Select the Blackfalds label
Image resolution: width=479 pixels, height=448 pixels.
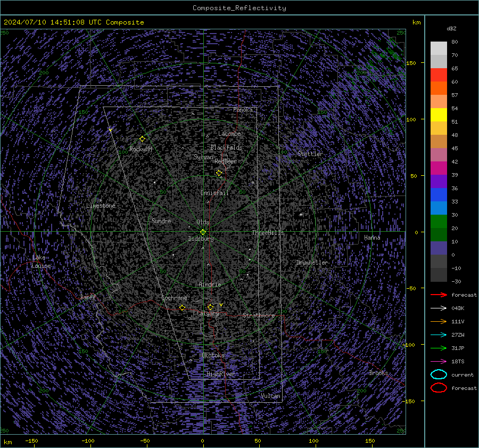tap(226, 148)
